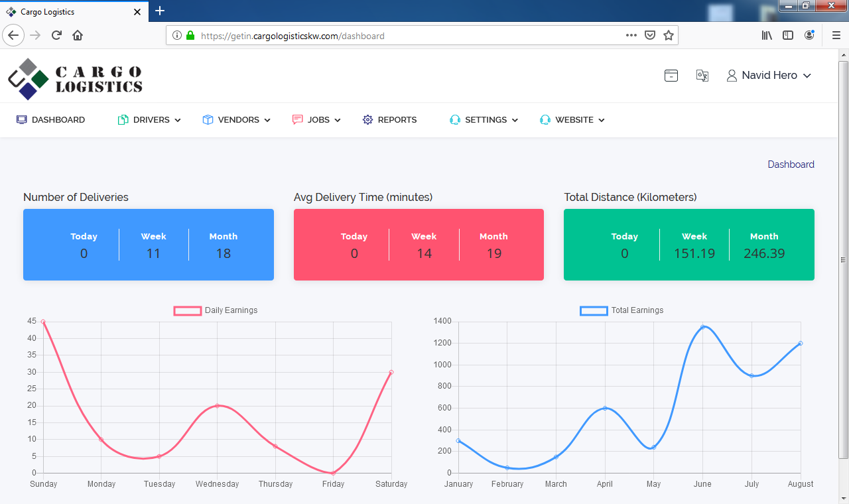Click the URL address bar
Image resolution: width=849 pixels, height=504 pixels.
point(398,36)
